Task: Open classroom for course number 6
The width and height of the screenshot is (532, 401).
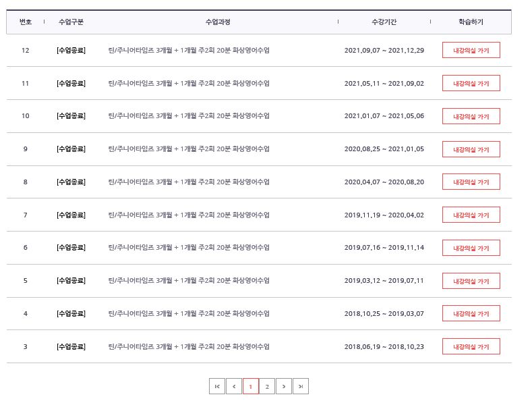Action: pyautogui.click(x=471, y=248)
